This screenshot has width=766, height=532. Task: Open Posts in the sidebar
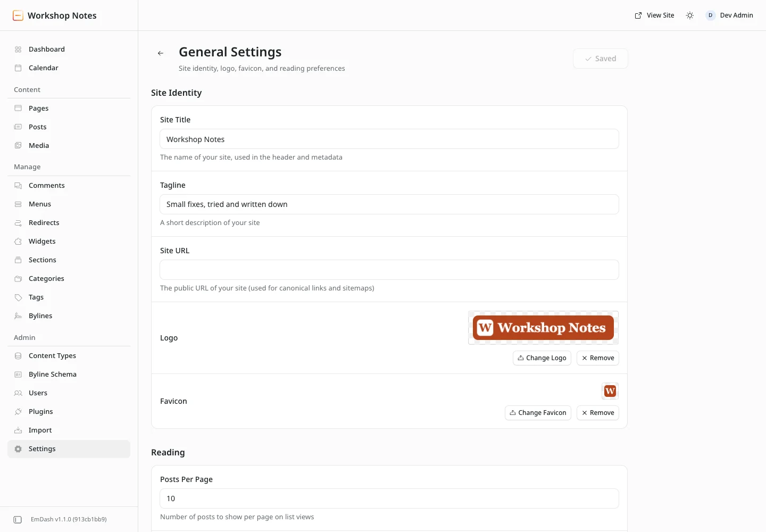[69, 127]
